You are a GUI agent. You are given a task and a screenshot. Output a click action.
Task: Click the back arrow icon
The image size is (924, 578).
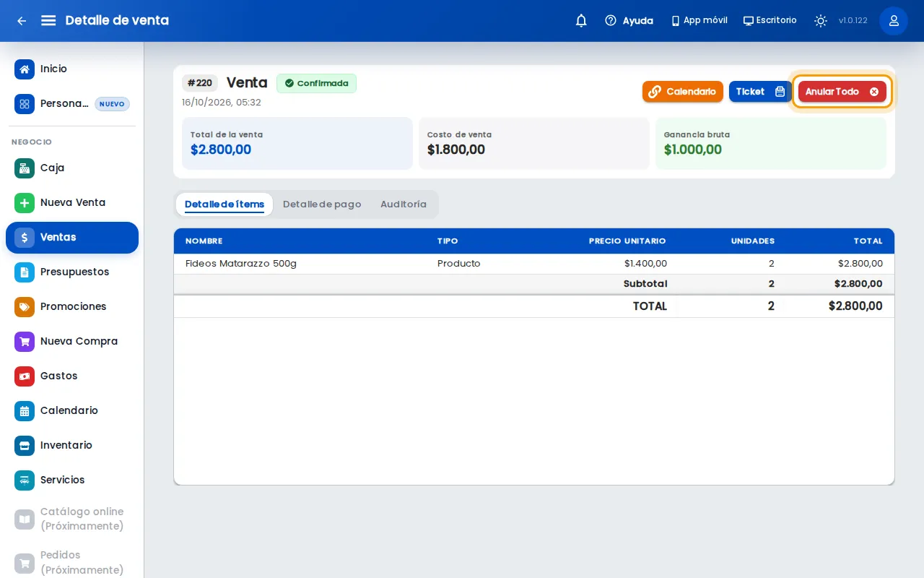pyautogui.click(x=22, y=21)
